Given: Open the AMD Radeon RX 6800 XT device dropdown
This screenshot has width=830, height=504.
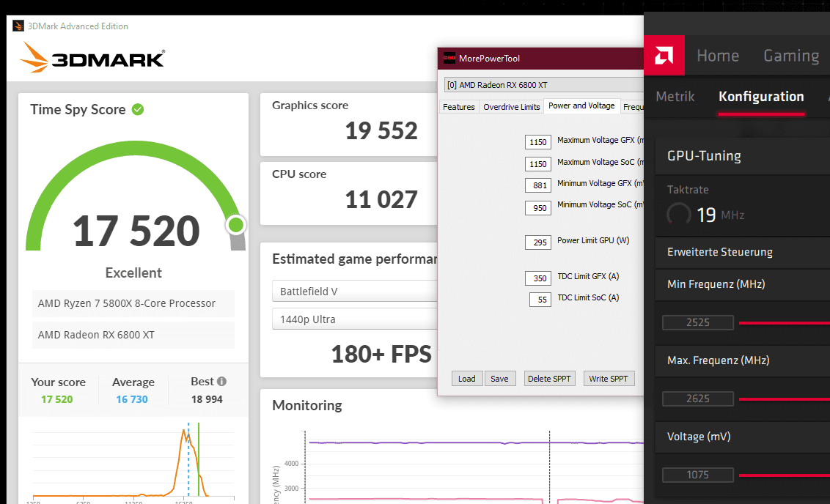Looking at the screenshot, I should [x=543, y=85].
